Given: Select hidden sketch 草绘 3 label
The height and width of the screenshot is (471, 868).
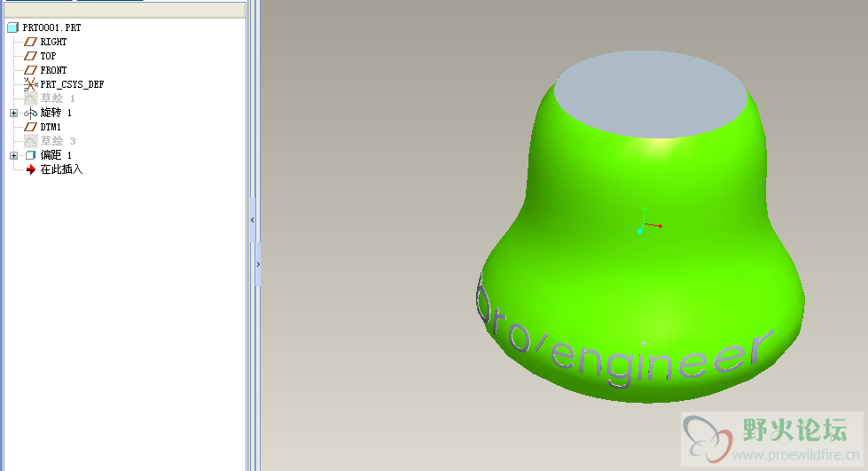Looking at the screenshot, I should pyautogui.click(x=58, y=141).
